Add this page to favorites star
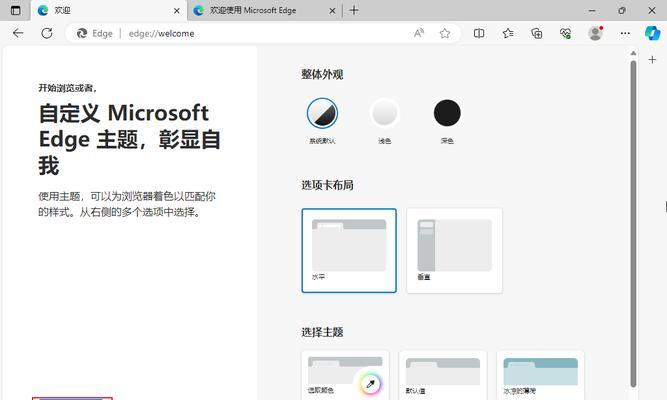The height and width of the screenshot is (400, 667). point(445,33)
